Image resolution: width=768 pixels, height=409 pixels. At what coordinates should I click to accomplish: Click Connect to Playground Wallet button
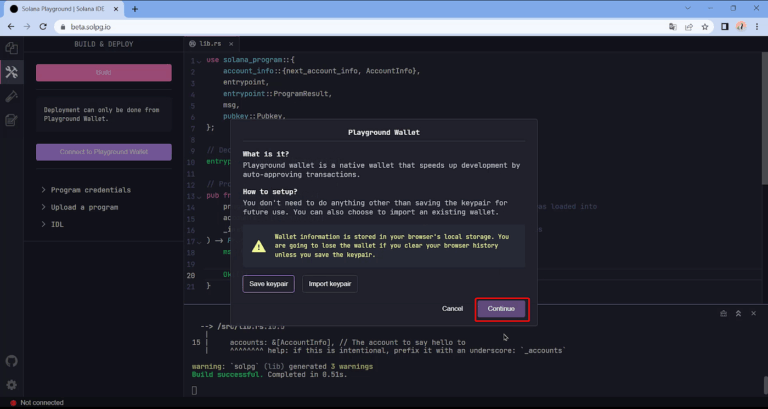click(x=104, y=152)
